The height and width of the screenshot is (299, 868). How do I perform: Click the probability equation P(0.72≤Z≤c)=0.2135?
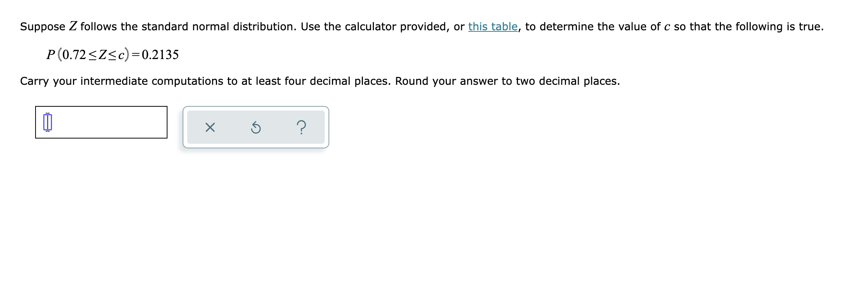112,54
